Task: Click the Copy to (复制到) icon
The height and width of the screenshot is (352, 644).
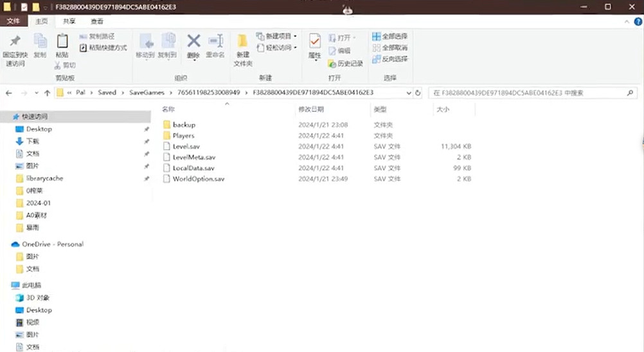Action: (168, 42)
